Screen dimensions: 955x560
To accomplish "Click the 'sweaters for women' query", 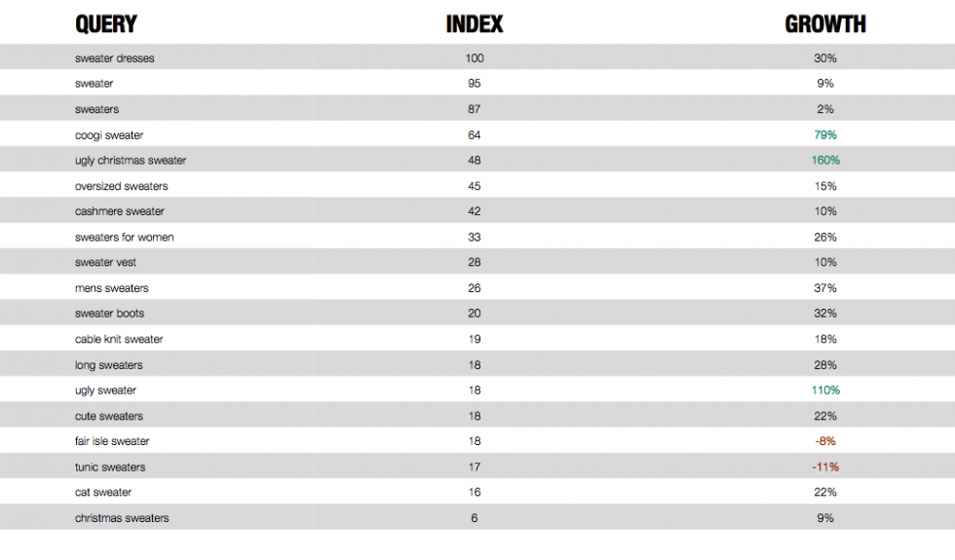I will click(x=125, y=237).
